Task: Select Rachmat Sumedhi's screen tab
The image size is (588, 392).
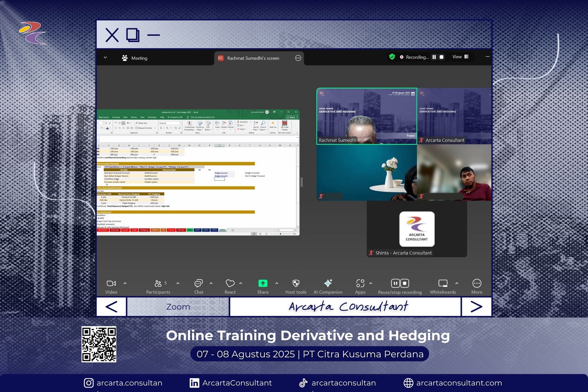Action: click(253, 58)
